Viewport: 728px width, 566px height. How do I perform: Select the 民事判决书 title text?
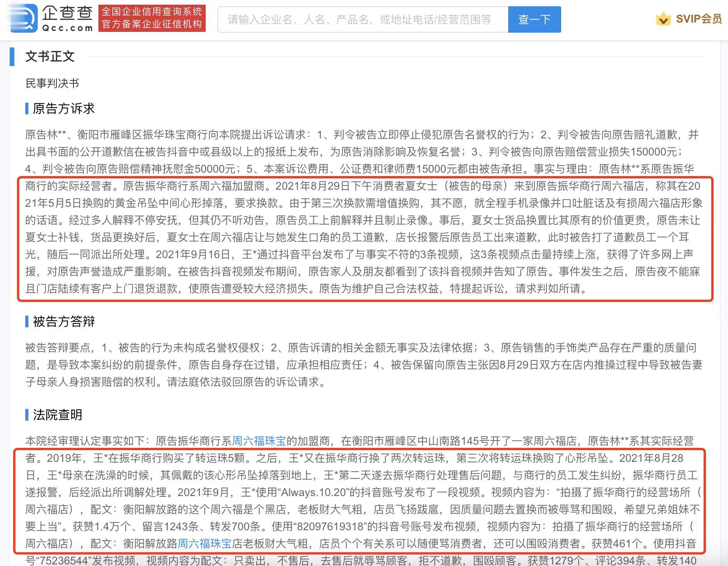click(52, 83)
